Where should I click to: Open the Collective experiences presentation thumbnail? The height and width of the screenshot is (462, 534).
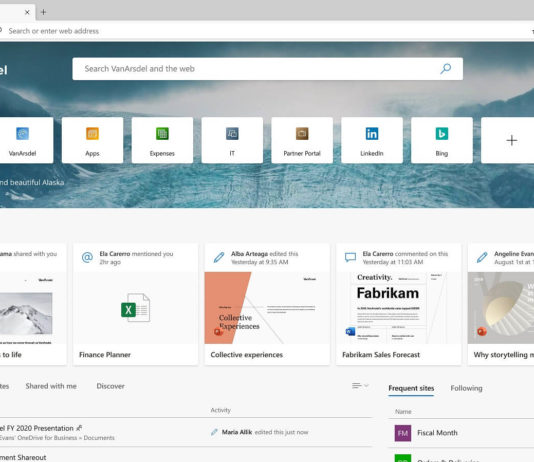(267, 308)
